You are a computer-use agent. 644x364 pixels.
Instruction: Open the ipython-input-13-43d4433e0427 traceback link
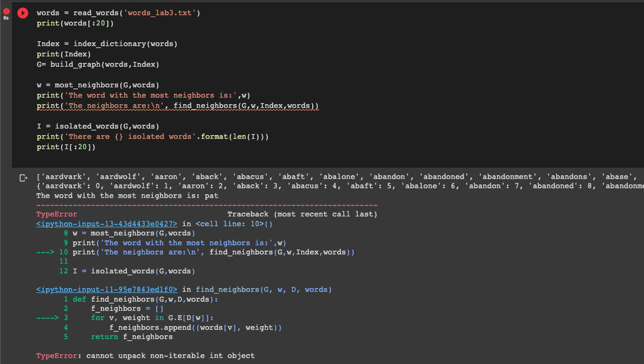click(x=107, y=224)
